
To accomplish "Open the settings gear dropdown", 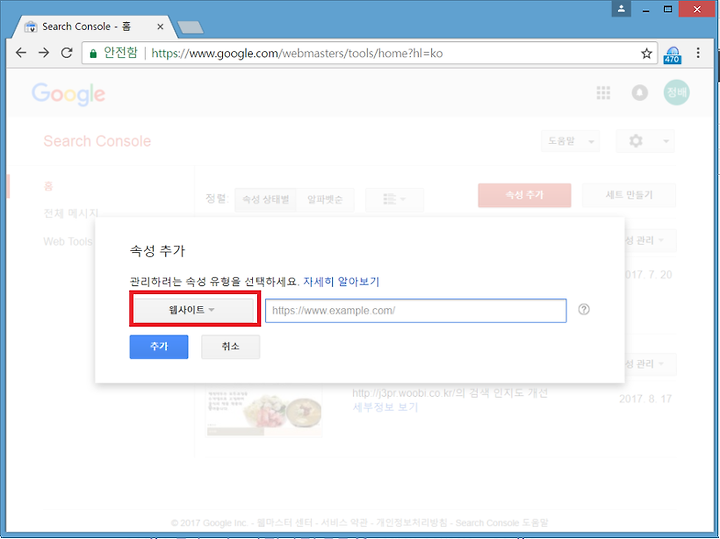I will pyautogui.click(x=645, y=141).
